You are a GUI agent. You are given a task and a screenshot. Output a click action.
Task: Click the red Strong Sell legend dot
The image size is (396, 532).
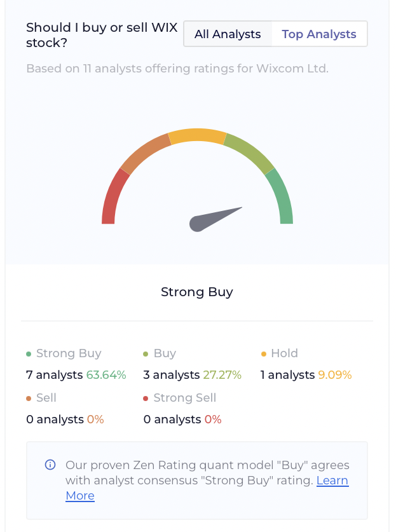click(x=146, y=399)
